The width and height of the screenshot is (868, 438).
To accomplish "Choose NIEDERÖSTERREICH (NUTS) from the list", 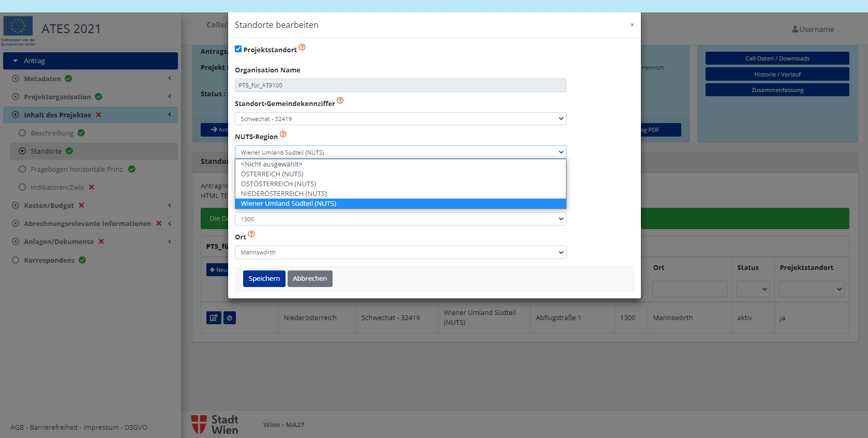I will 284,194.
